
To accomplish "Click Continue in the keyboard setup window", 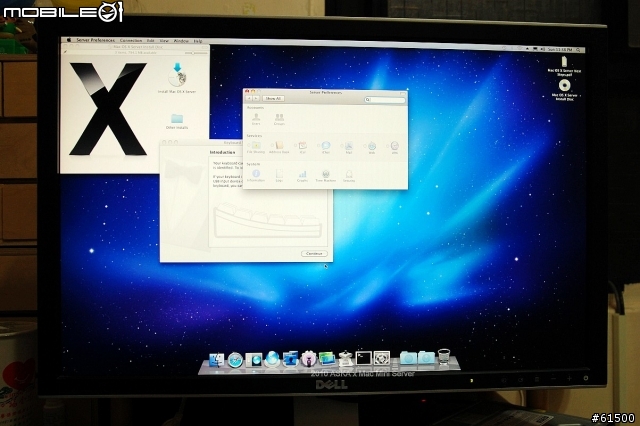I will click(x=314, y=253).
